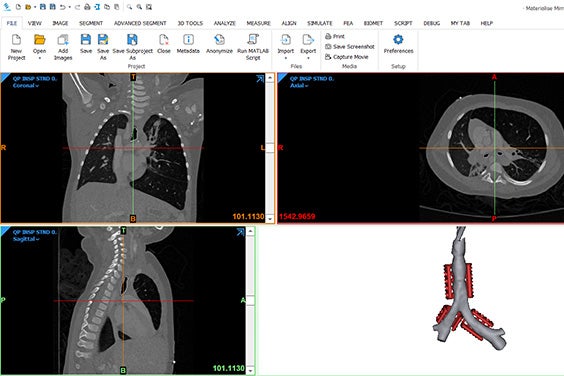
Task: Click the quick access redo arrow
Action: click(x=77, y=7)
